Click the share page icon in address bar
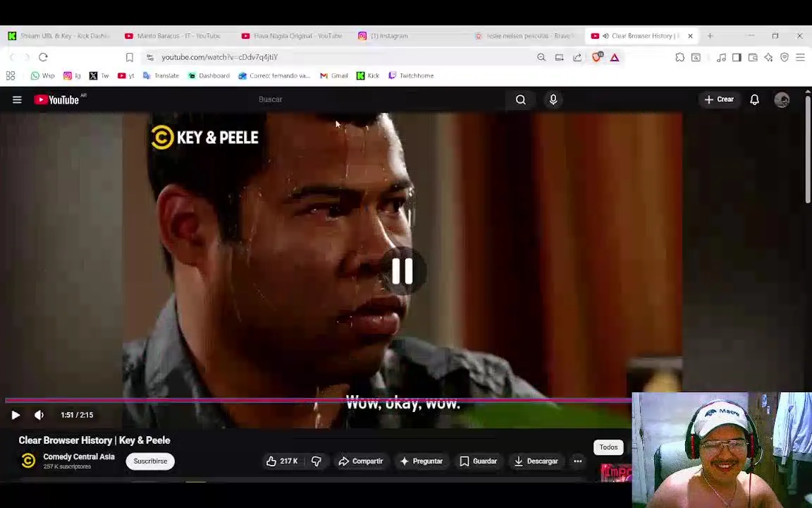The image size is (812, 508). pyautogui.click(x=577, y=57)
